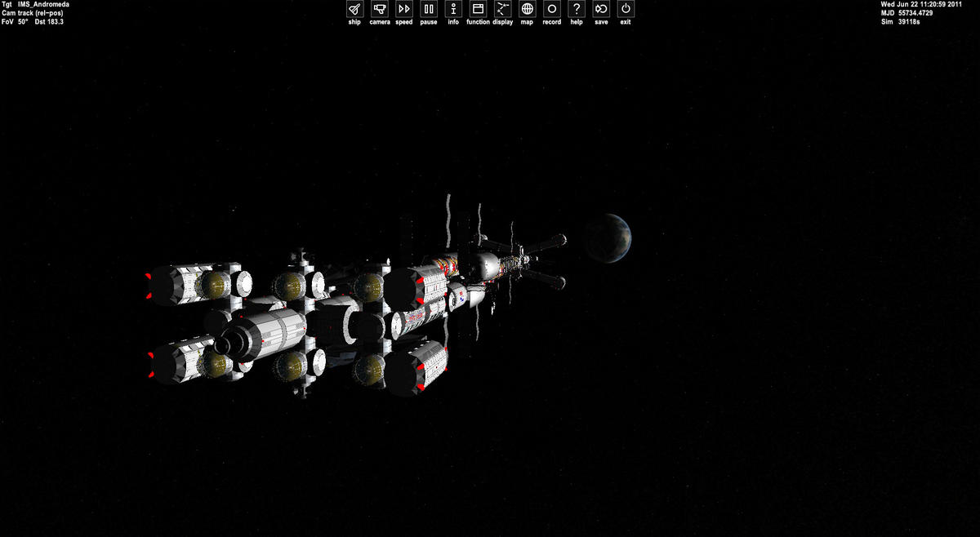Exit the simulation with power icon
This screenshot has height=537, width=980.
coord(626,9)
